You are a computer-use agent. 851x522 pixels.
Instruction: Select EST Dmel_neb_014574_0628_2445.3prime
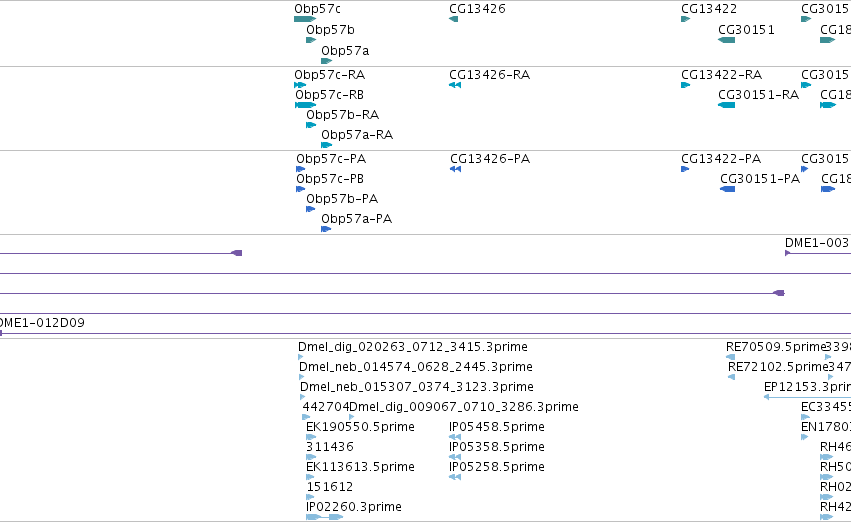pos(416,367)
